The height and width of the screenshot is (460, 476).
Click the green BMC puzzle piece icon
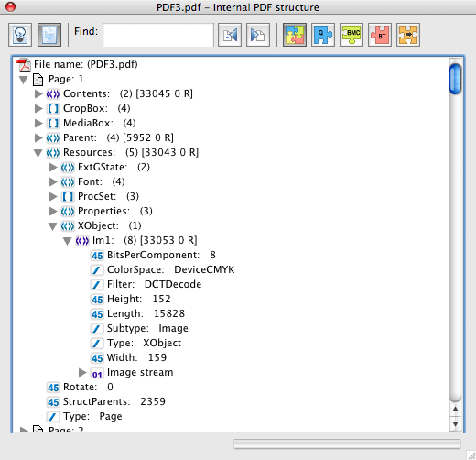click(x=352, y=35)
